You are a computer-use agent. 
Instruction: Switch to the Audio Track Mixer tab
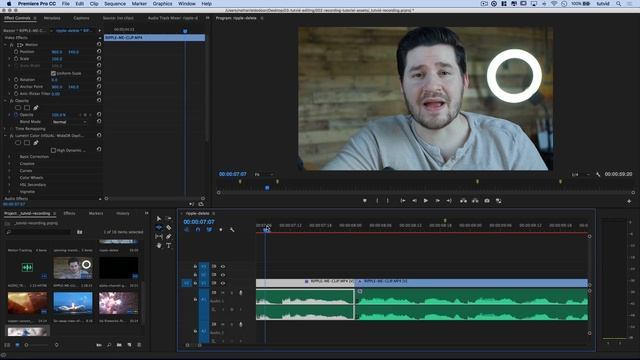point(173,18)
